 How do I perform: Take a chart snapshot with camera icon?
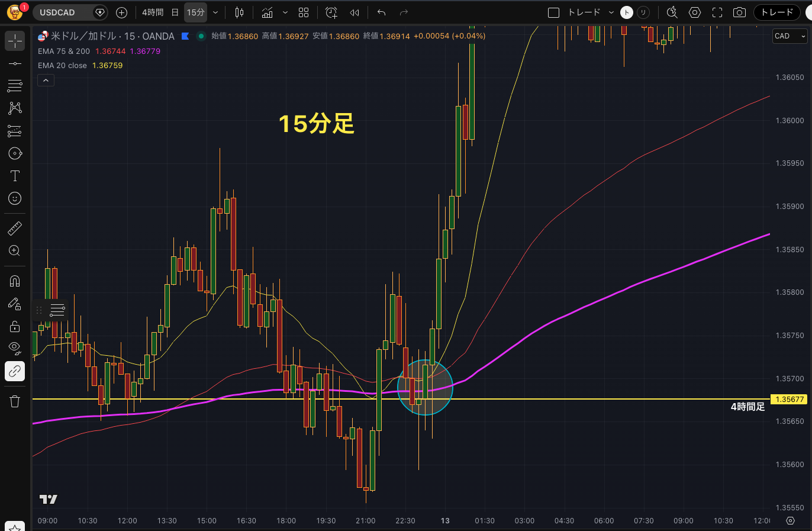coord(739,12)
